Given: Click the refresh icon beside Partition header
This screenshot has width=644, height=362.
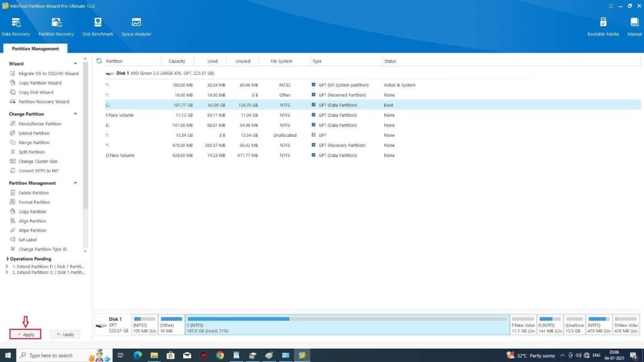Looking at the screenshot, I should [99, 61].
